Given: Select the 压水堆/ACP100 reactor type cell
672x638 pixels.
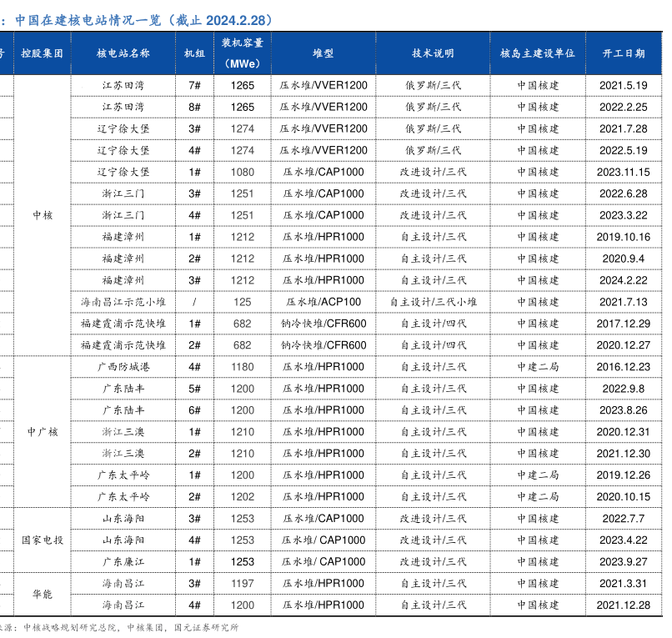Looking at the screenshot, I should (x=323, y=302).
